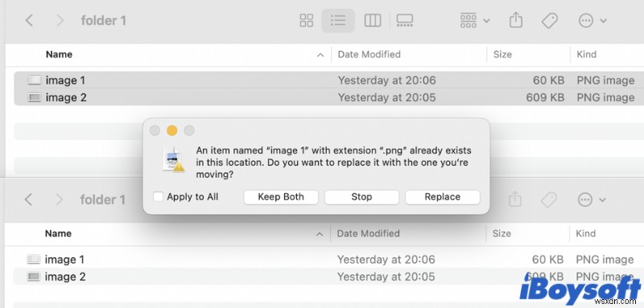
Task: Click the Replace button
Action: pyautogui.click(x=442, y=197)
